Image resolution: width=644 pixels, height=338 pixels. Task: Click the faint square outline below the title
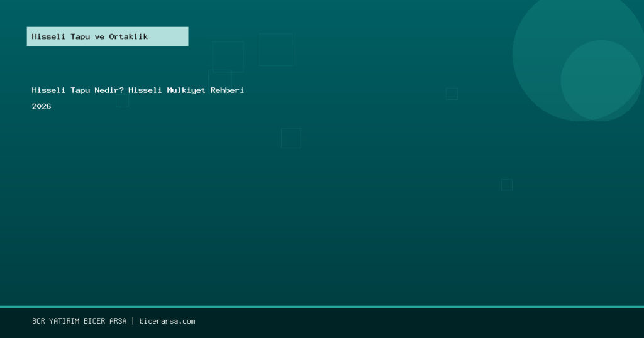tap(291, 138)
